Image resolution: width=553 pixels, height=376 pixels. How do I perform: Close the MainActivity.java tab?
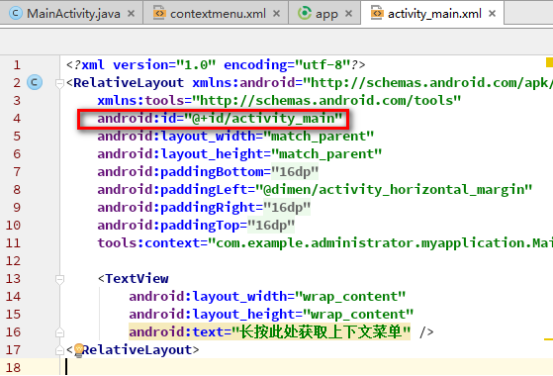(x=131, y=13)
